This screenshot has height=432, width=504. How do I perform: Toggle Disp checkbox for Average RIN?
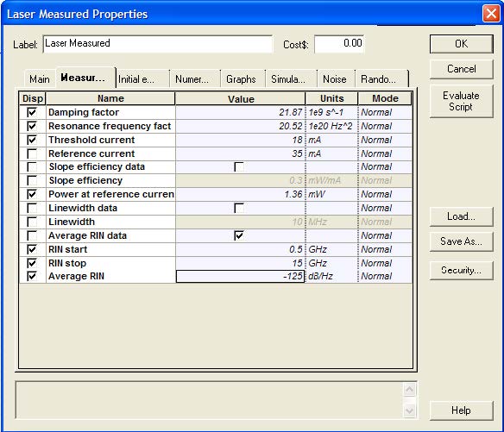(x=32, y=276)
